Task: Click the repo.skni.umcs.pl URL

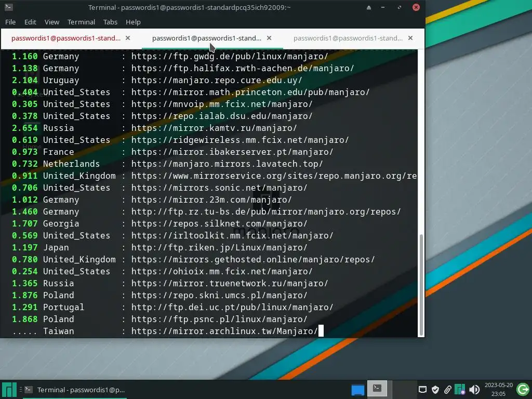Action: pyautogui.click(x=219, y=295)
